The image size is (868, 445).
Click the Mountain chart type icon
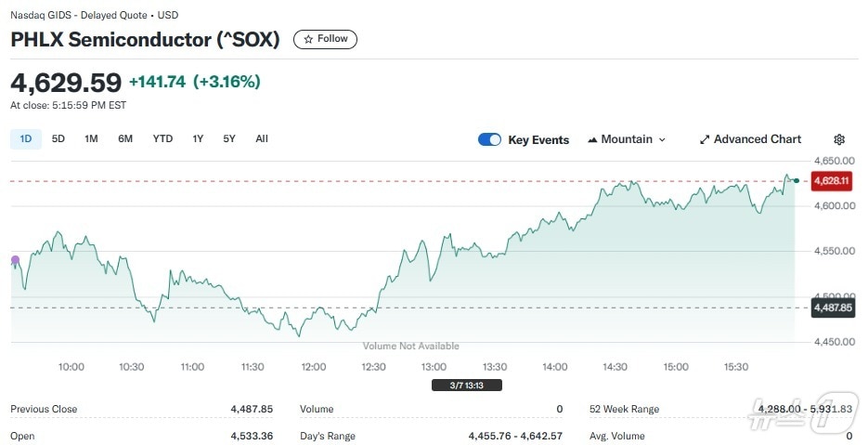pyautogui.click(x=592, y=139)
